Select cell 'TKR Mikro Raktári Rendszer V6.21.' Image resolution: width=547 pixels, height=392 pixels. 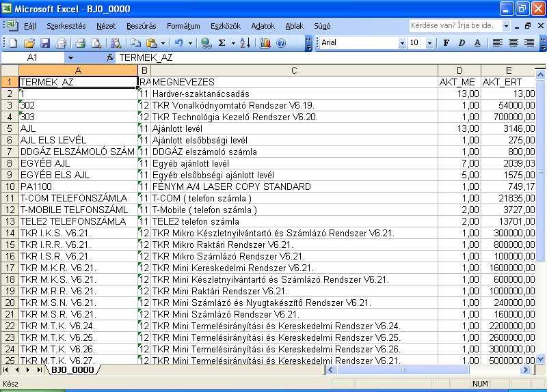point(294,244)
